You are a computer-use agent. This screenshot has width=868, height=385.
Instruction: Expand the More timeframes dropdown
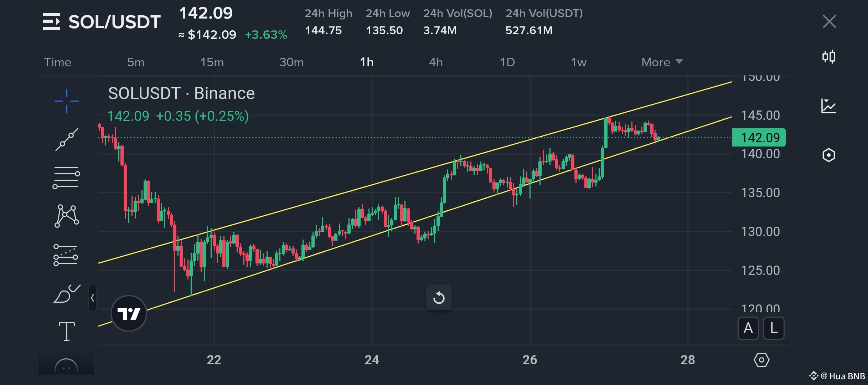tap(662, 62)
